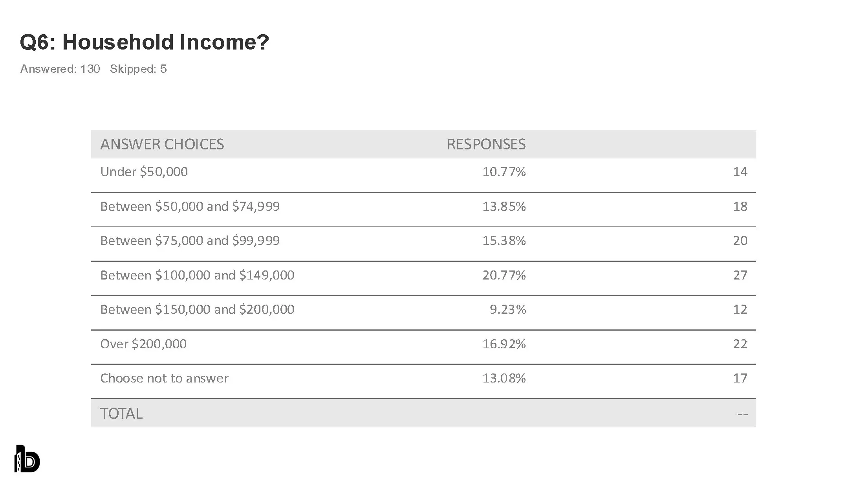This screenshot has width=868, height=480.
Task: Click the '--' value in the TOTAL row
Action: [x=742, y=414]
